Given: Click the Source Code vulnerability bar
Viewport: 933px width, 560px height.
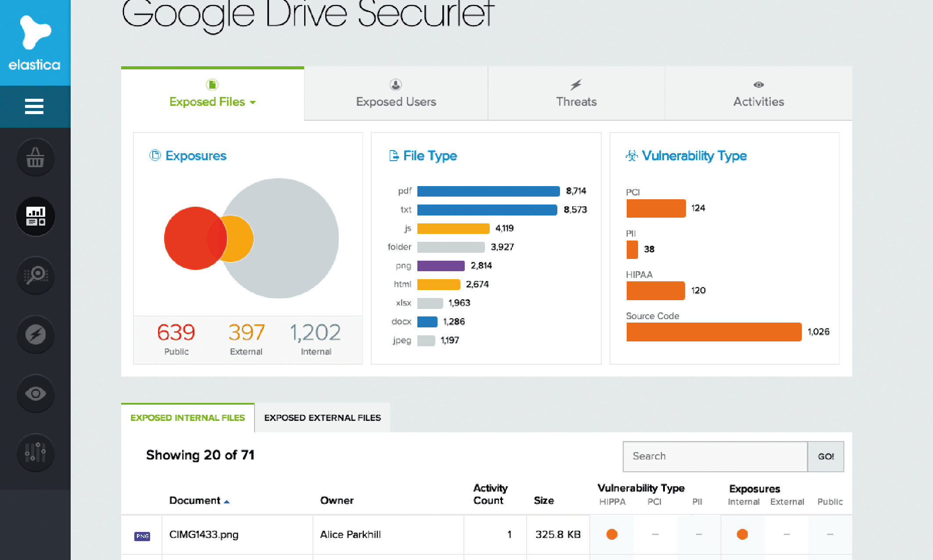Looking at the screenshot, I should point(714,332).
